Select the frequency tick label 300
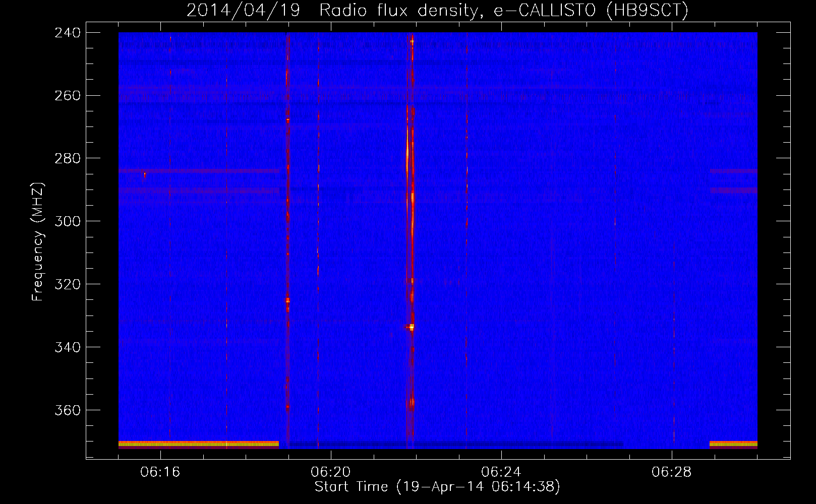 [x=68, y=222]
